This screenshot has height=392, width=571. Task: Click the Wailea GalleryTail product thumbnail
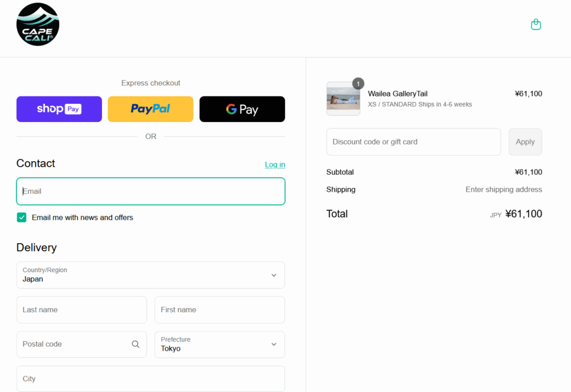343,99
